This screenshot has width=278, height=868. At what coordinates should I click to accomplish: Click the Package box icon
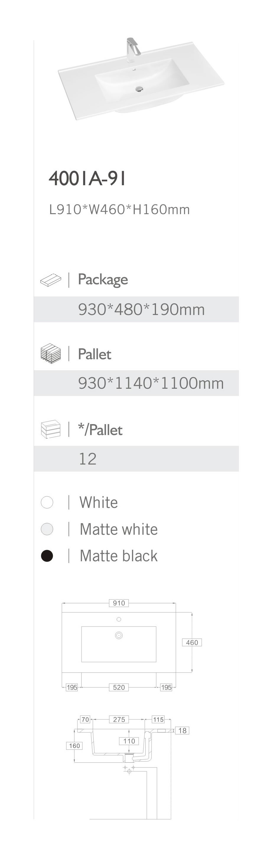tap(51, 280)
